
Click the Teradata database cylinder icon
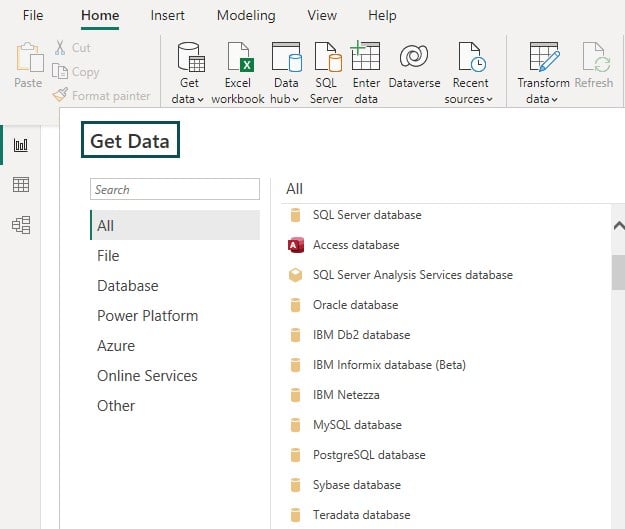click(295, 515)
